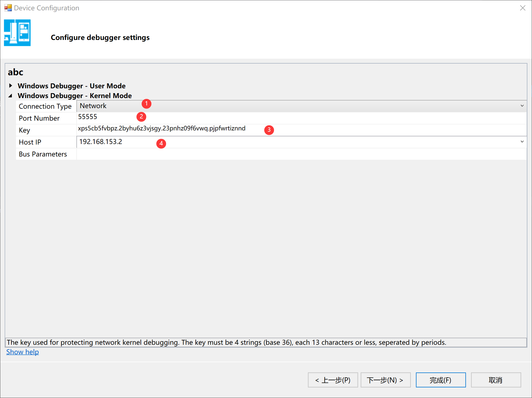
Task: Click the 上一步(P) previous button
Action: pyautogui.click(x=333, y=380)
